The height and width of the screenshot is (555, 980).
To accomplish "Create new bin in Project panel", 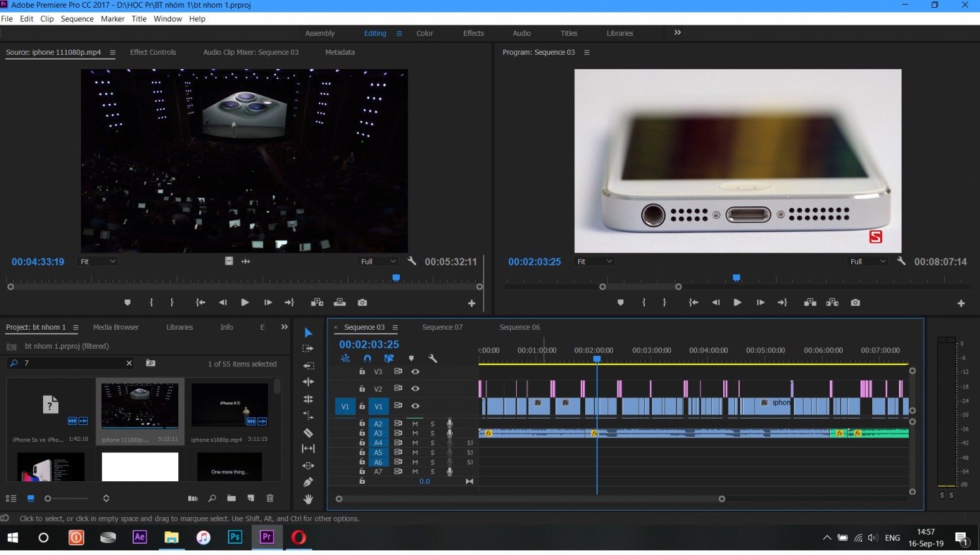I will click(x=231, y=498).
